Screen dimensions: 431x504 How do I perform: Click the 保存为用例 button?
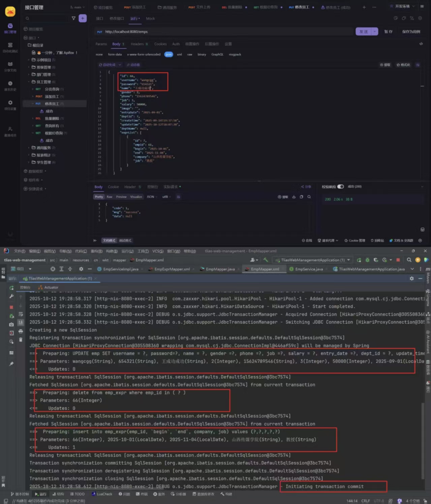411,32
